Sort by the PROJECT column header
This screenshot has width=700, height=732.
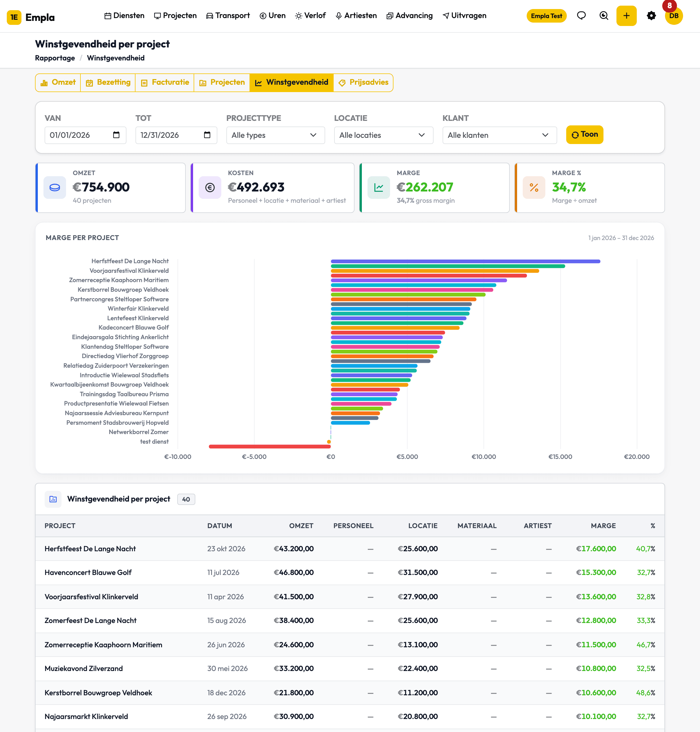[60, 526]
